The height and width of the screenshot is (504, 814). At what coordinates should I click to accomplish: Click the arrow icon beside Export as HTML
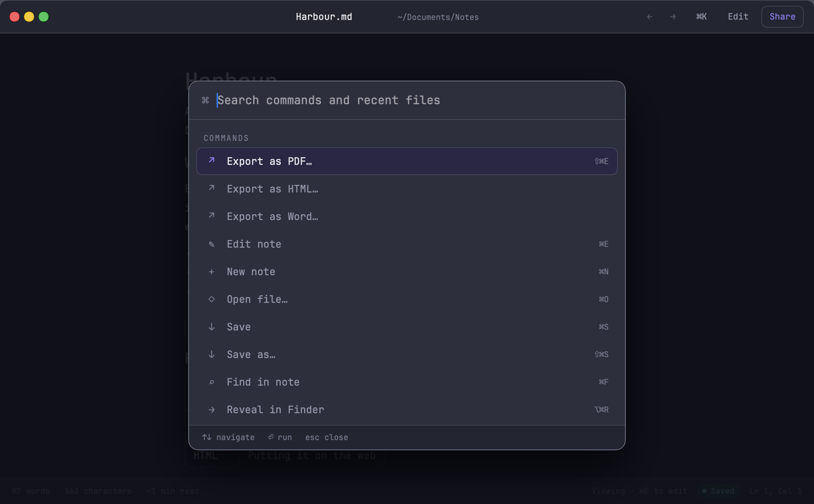[211, 188]
